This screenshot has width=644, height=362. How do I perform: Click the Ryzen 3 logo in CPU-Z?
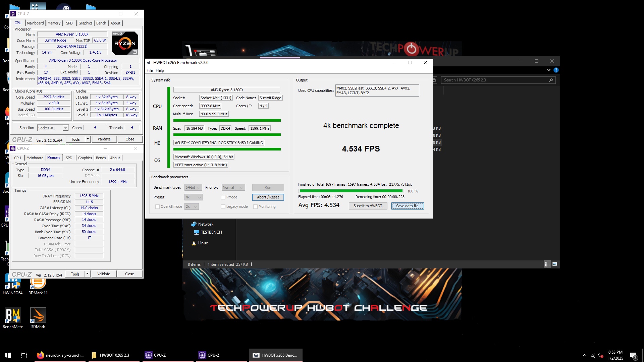pos(125,43)
